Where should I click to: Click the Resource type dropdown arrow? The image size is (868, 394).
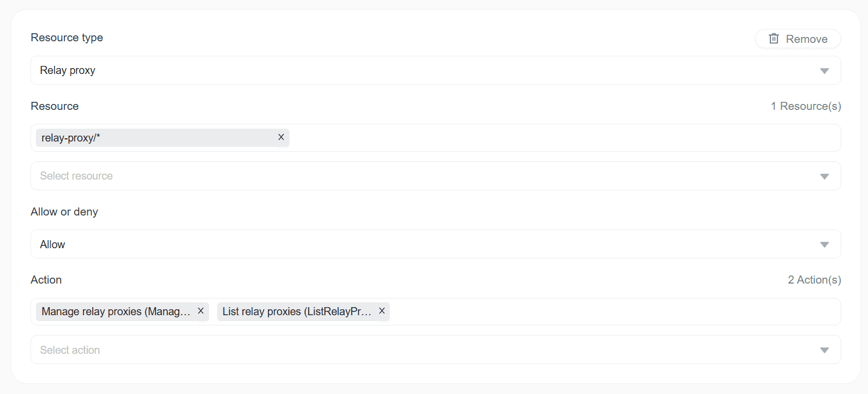pos(824,71)
